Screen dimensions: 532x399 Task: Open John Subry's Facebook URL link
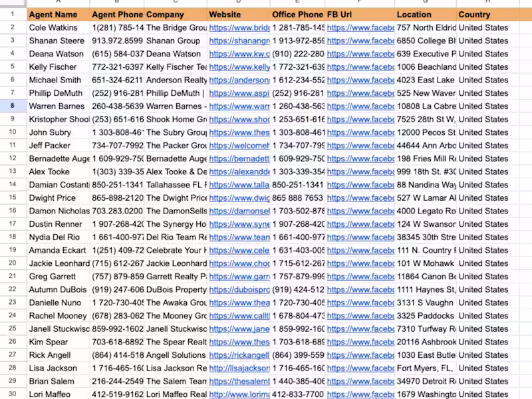[359, 132]
